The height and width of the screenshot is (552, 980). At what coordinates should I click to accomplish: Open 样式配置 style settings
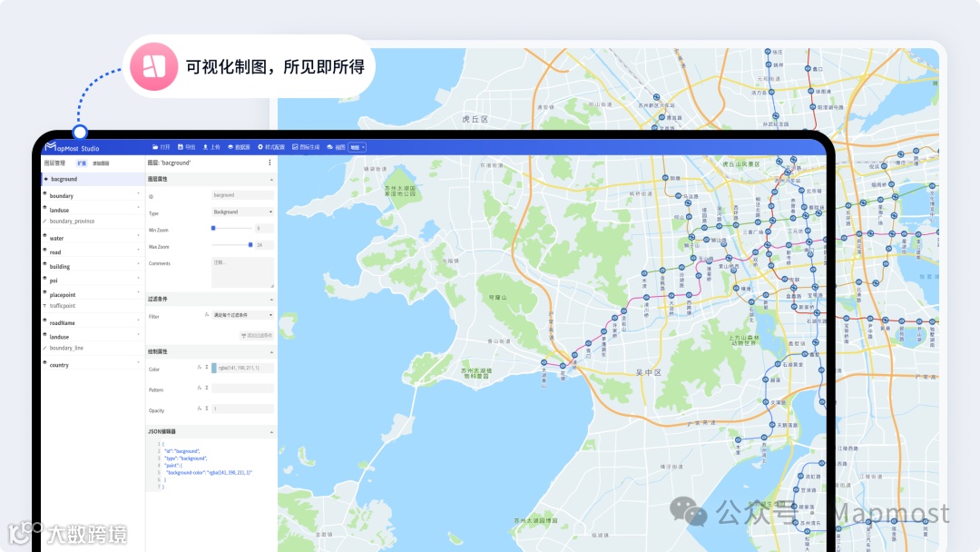tap(271, 148)
